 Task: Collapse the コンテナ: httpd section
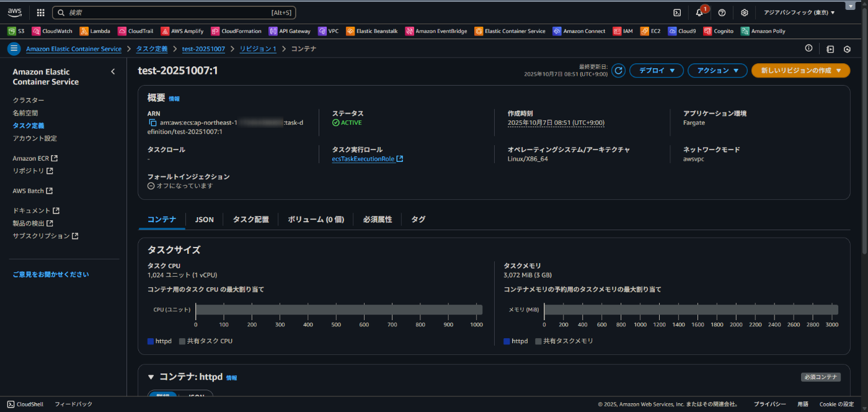pyautogui.click(x=151, y=377)
